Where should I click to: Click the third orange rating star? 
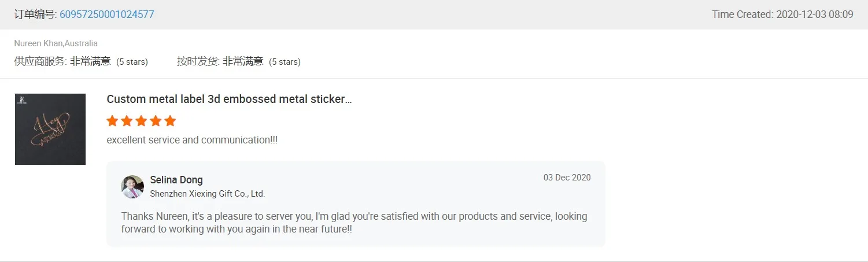(141, 121)
